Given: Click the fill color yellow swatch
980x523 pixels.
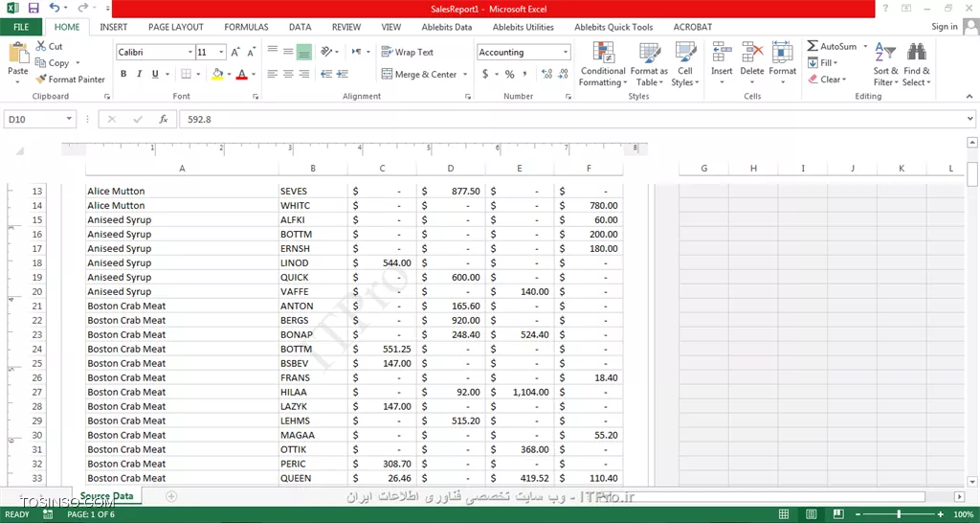Looking at the screenshot, I should point(217,74).
